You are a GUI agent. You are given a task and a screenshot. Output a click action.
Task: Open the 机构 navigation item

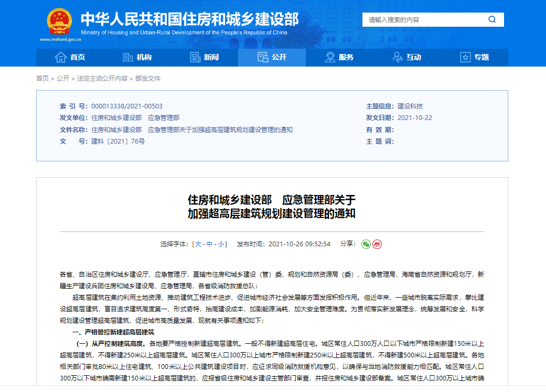point(137,58)
